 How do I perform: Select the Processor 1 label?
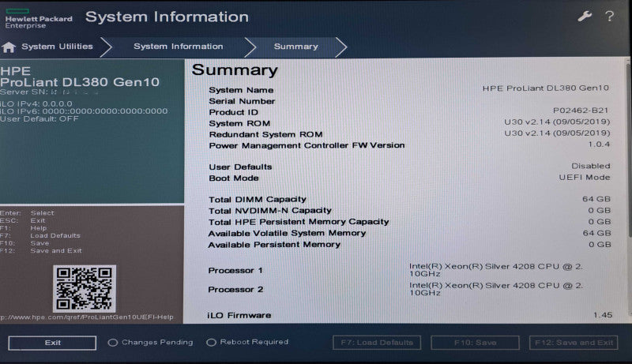tap(235, 271)
